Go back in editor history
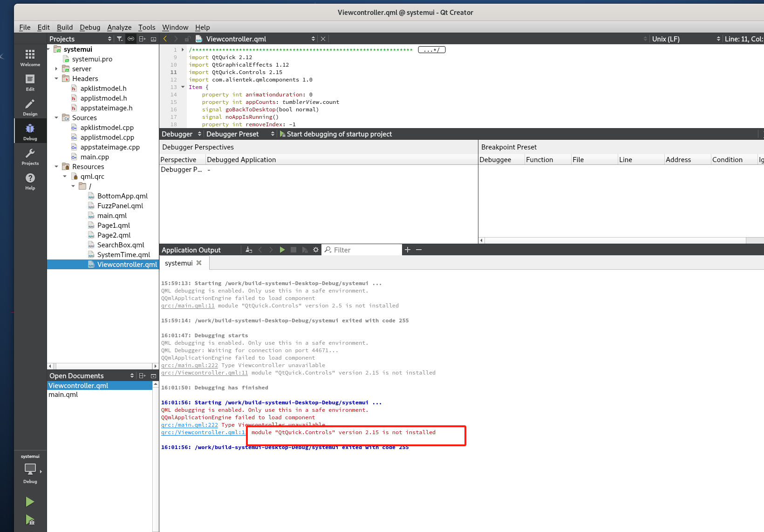The image size is (764, 532). pyautogui.click(x=165, y=39)
